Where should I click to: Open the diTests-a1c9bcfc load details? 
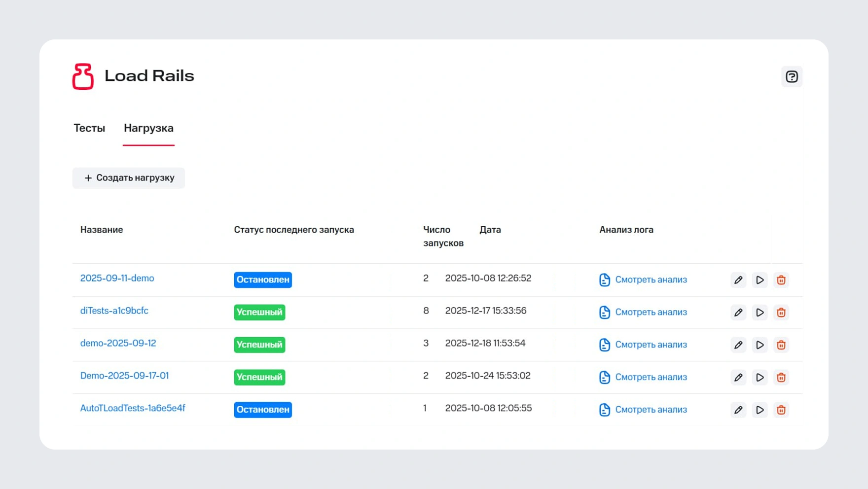pyautogui.click(x=114, y=311)
